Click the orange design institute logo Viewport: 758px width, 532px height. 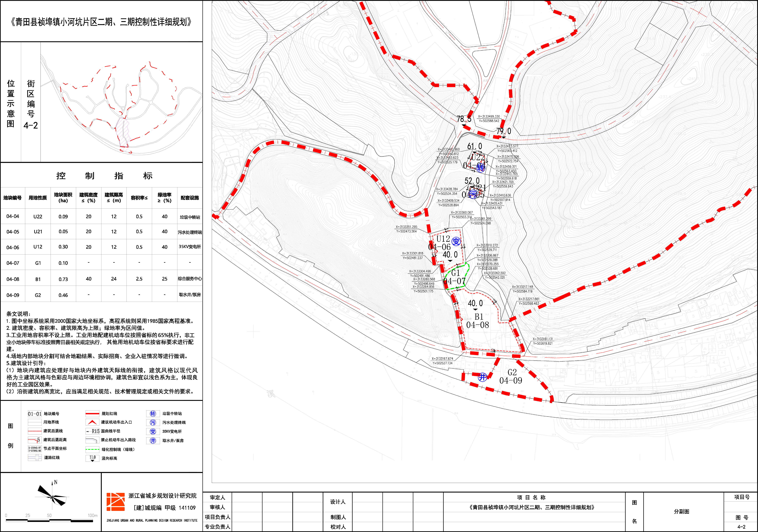coord(116,502)
